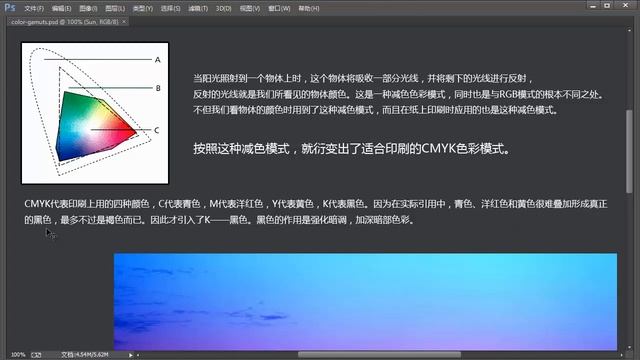
Task: Click the Photoshop Ps logo icon
Action: click(x=10, y=8)
